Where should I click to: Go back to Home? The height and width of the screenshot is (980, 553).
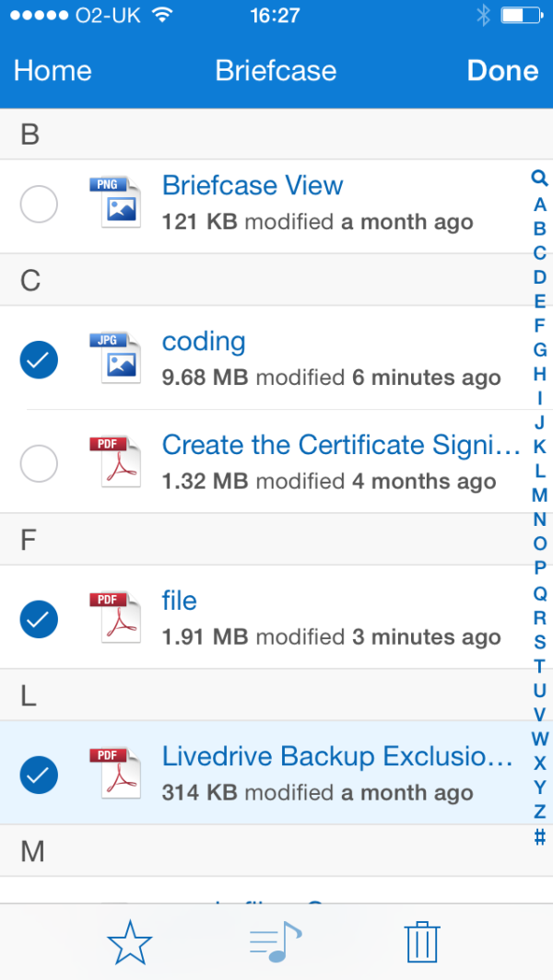coord(53,71)
